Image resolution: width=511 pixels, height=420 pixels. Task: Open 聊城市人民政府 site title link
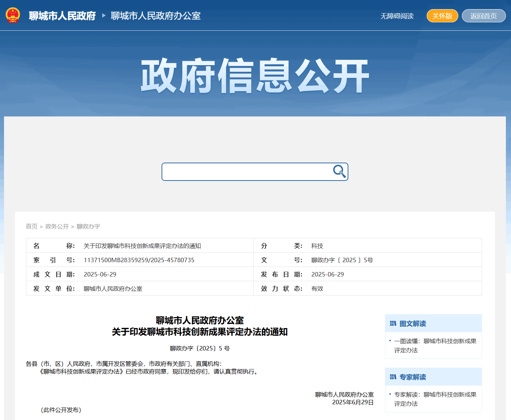(62, 16)
